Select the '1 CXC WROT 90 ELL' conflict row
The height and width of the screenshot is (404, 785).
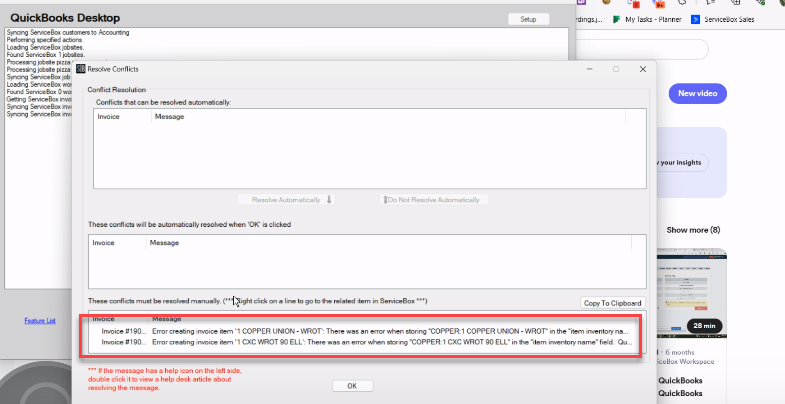point(366,342)
